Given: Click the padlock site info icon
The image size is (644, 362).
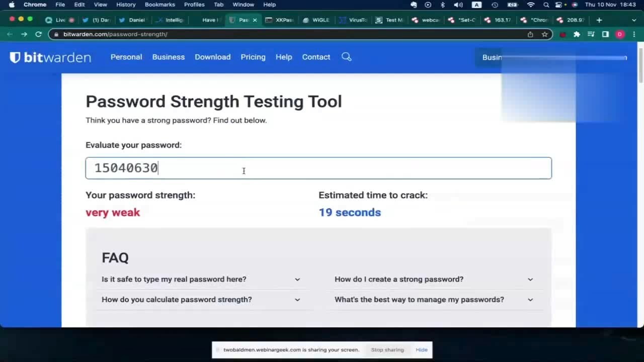Looking at the screenshot, I should pyautogui.click(x=56, y=34).
